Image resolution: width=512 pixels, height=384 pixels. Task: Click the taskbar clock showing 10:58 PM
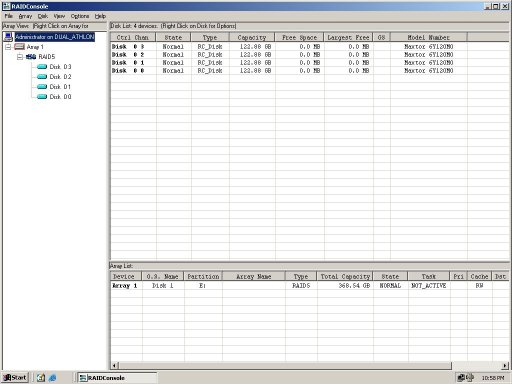point(493,378)
